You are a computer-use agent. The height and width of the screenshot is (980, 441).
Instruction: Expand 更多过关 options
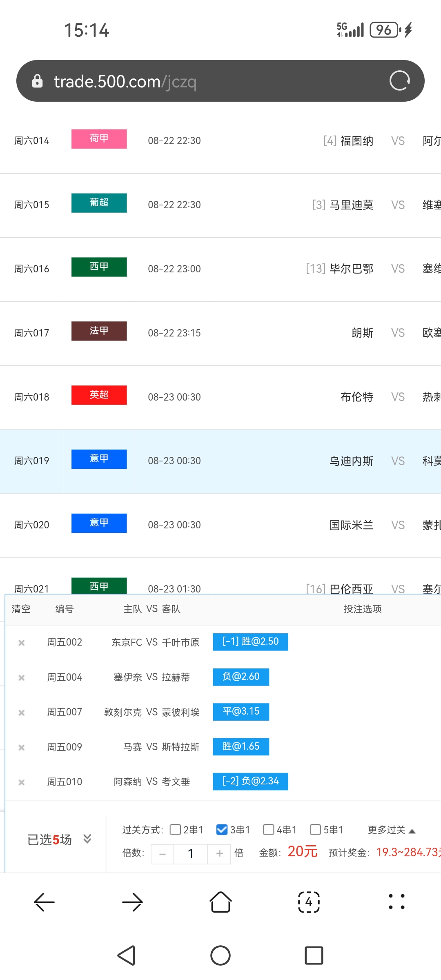(391, 830)
